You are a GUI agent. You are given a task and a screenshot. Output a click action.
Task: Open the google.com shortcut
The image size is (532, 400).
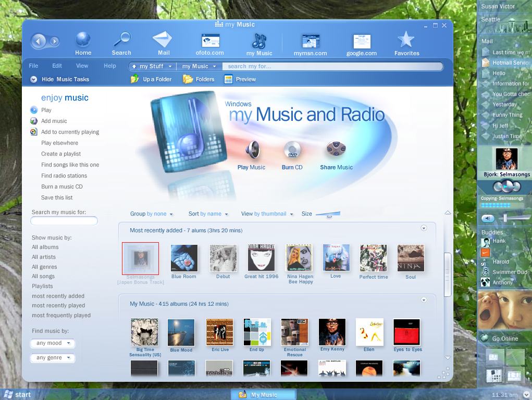tap(362, 41)
